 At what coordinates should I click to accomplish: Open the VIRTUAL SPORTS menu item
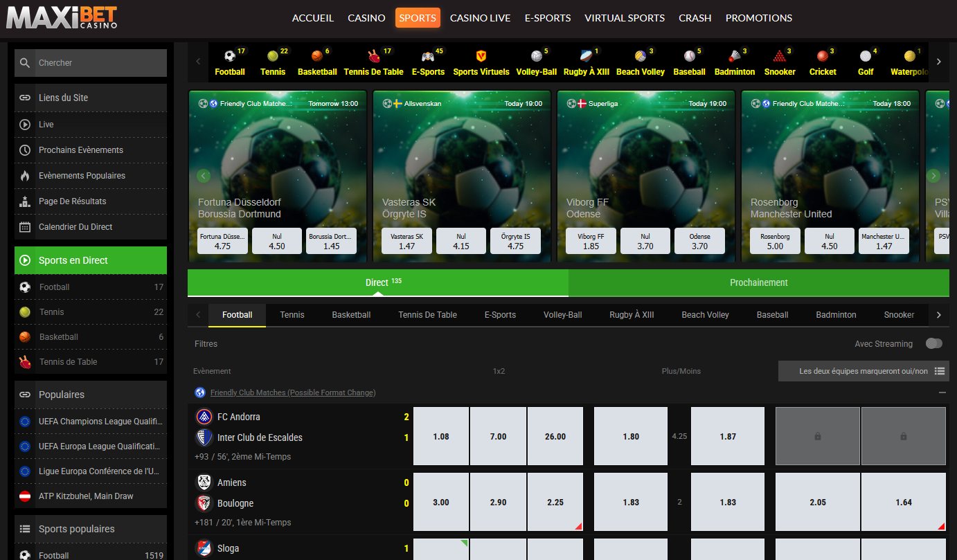(x=625, y=18)
